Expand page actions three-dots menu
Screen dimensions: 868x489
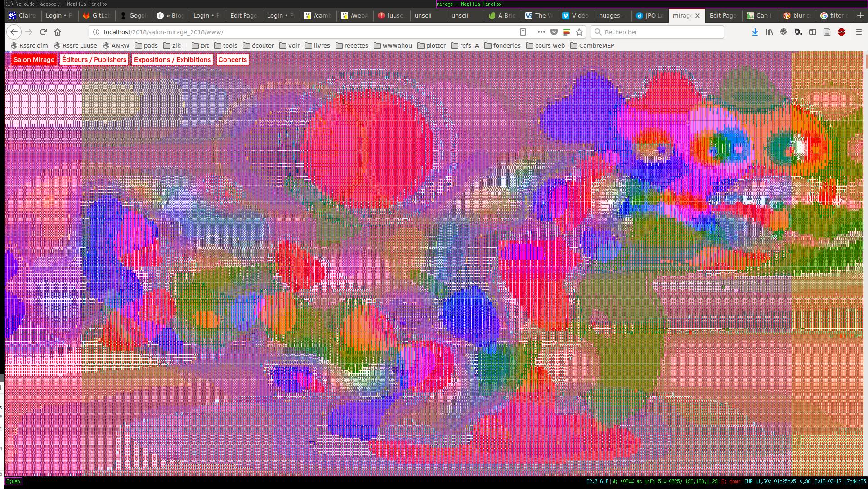541,32
